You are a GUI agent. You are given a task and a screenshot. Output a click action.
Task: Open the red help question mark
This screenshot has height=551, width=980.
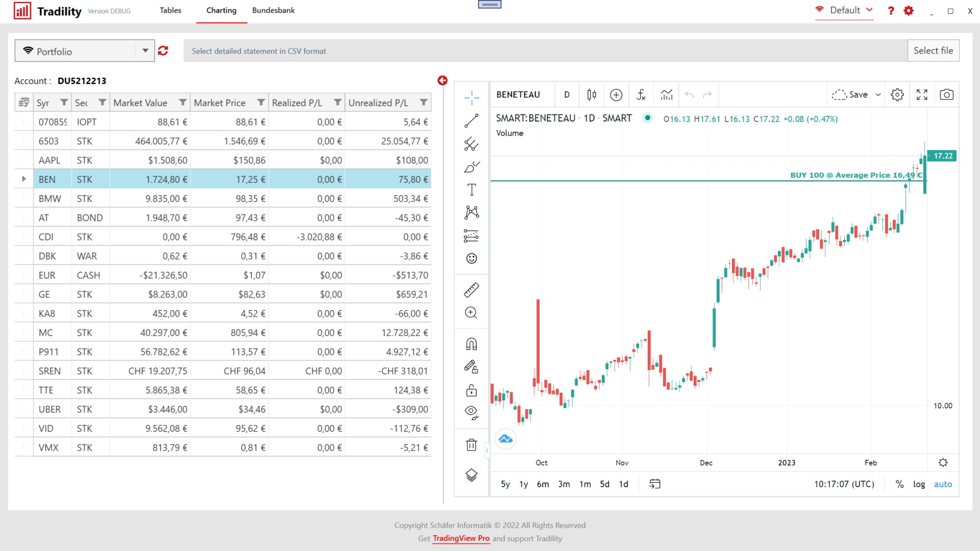click(891, 11)
